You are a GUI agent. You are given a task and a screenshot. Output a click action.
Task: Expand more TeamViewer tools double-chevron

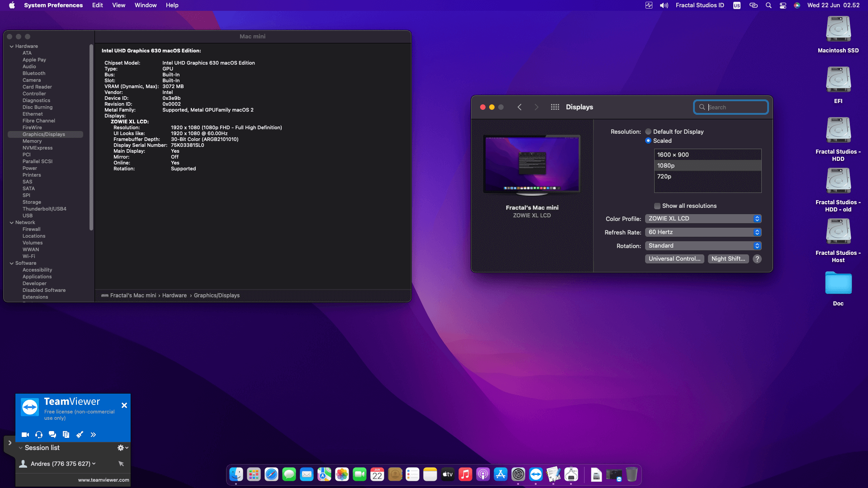pos(93,435)
